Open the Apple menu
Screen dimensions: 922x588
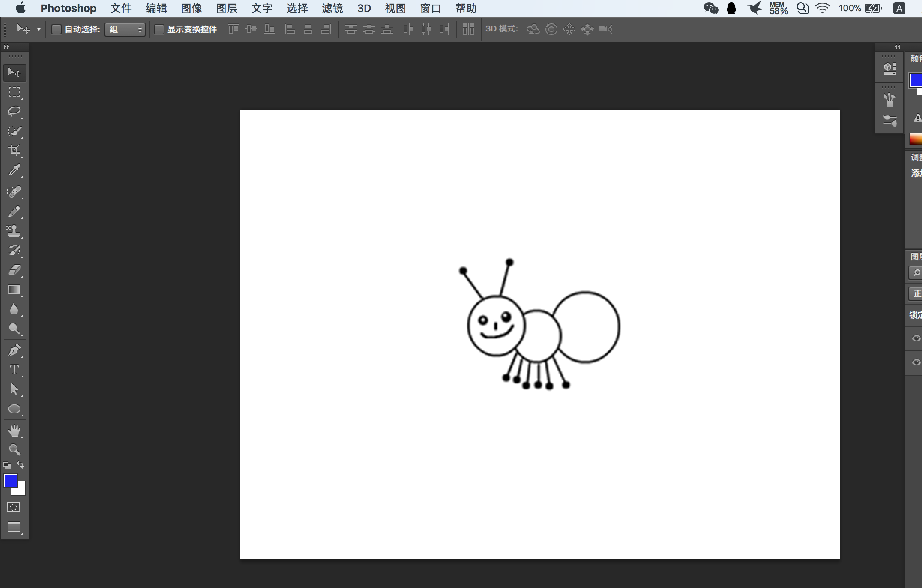tap(21, 8)
